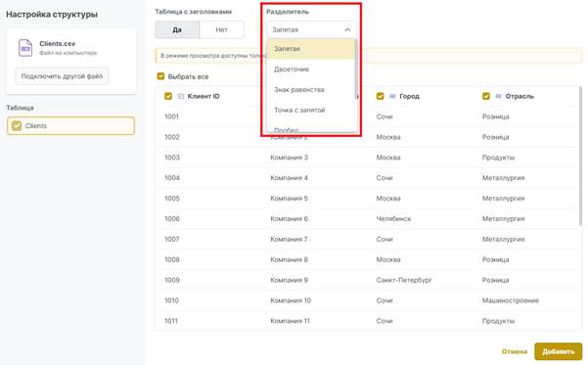Click the Город column header
588x365 pixels.
pyautogui.click(x=409, y=97)
